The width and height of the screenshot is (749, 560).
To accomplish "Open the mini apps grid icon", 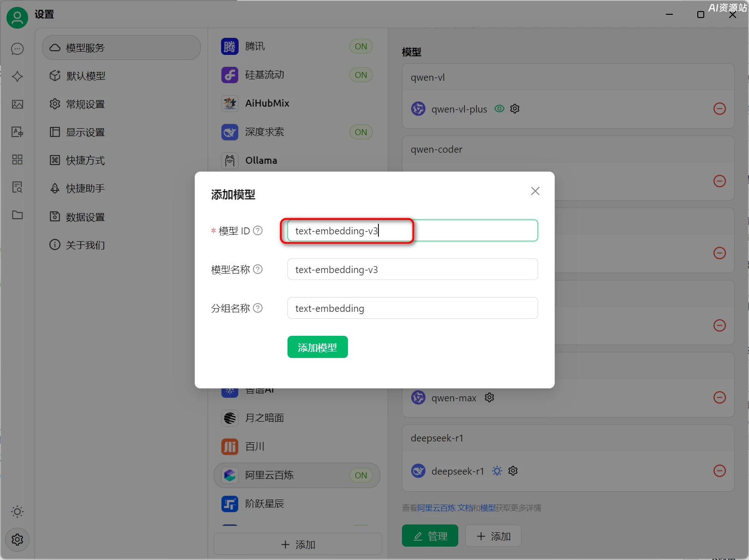I will point(17,160).
